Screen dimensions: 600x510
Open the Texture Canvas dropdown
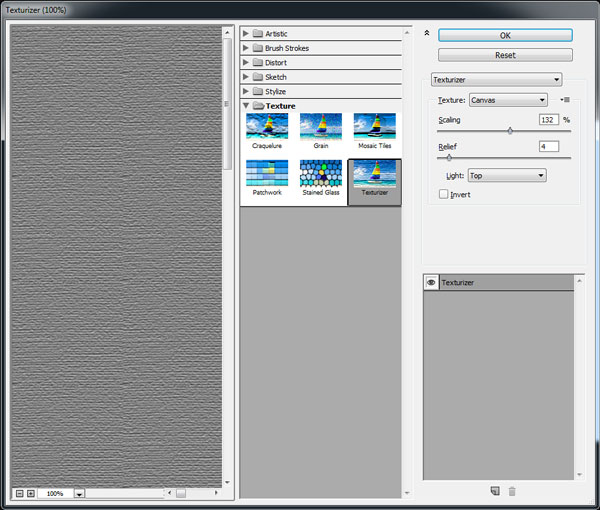click(508, 100)
